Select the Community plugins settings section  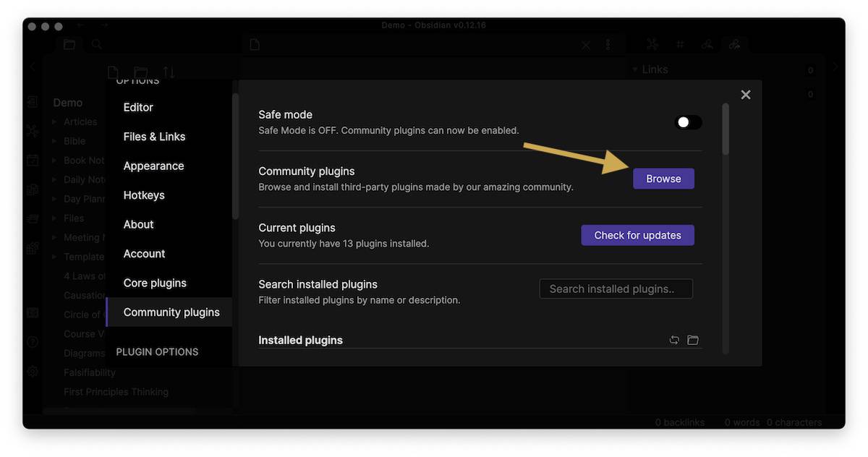[x=169, y=312]
